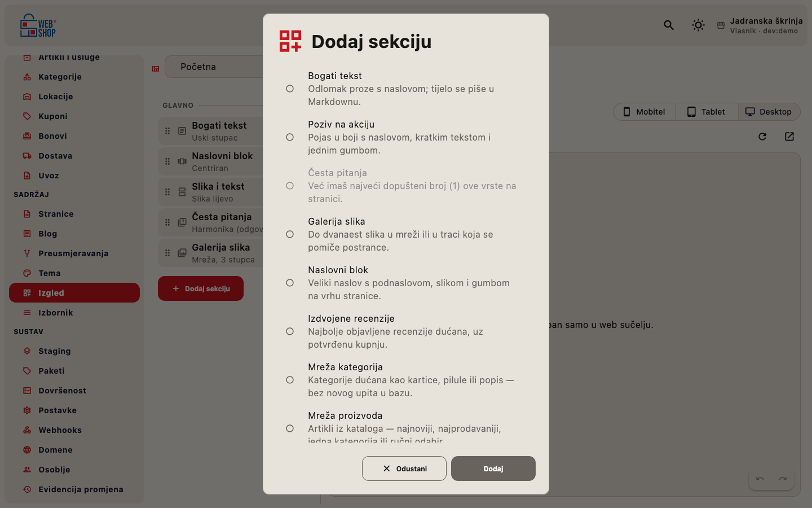The height and width of the screenshot is (508, 812).
Task: Open the Tema sidebar item
Action: click(74, 273)
